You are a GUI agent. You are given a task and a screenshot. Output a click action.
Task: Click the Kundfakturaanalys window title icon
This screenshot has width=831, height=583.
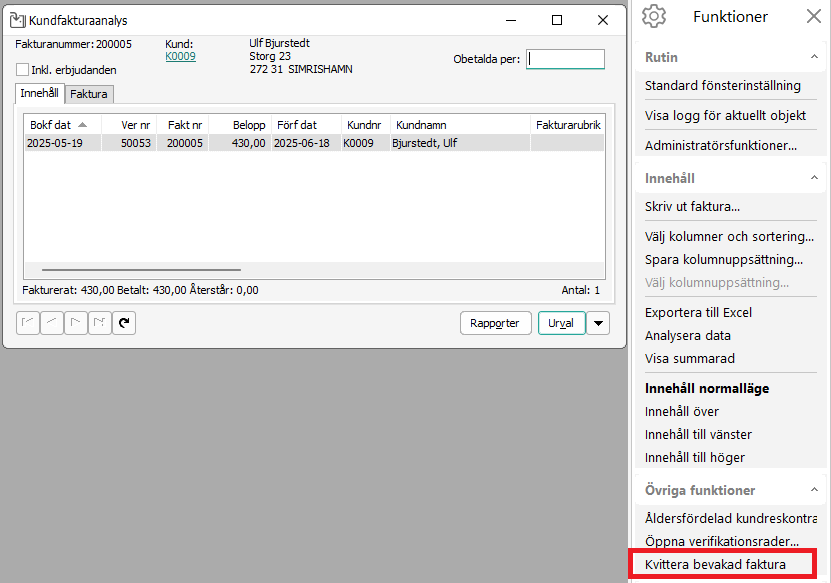(x=17, y=20)
